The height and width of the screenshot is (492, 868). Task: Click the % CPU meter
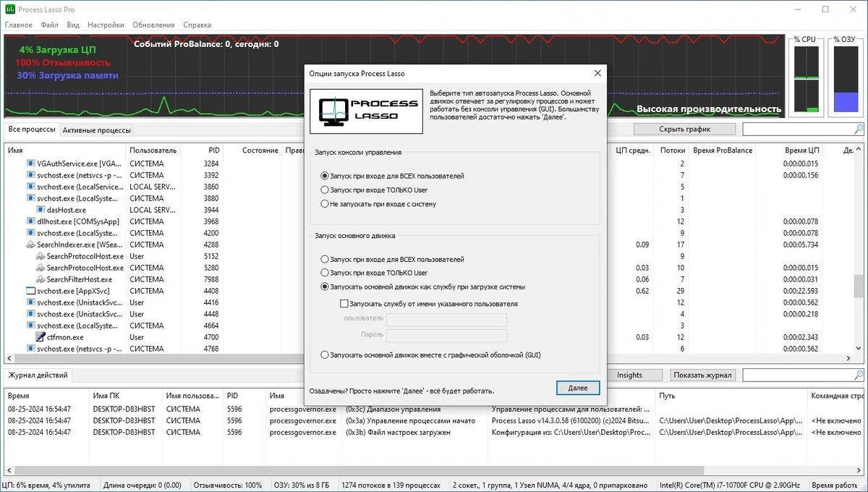807,80
